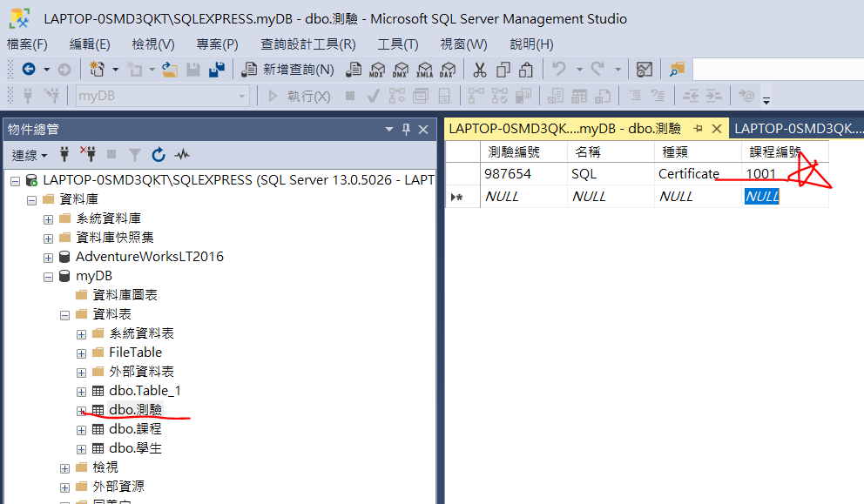
Task: Click the DMX query icon
Action: [401, 70]
